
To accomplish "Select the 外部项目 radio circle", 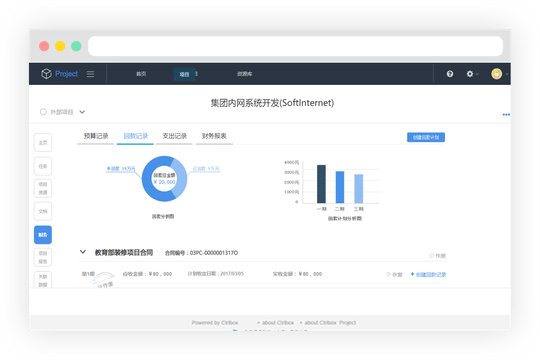I will coord(43,112).
